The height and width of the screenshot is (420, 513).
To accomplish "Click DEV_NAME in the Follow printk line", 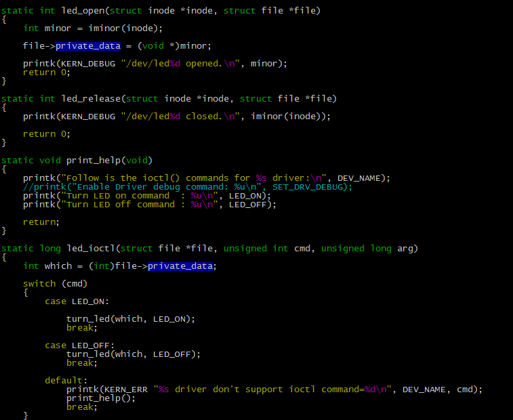I will click(x=359, y=178).
